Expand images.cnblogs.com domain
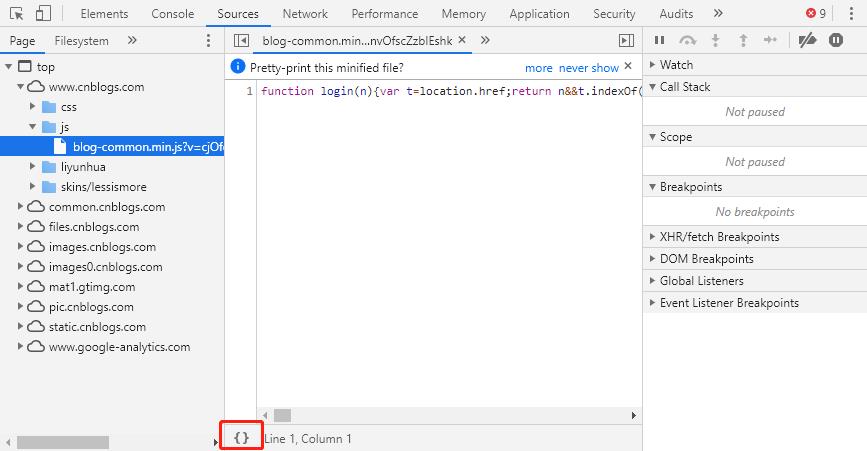867x451 pixels. 20,247
